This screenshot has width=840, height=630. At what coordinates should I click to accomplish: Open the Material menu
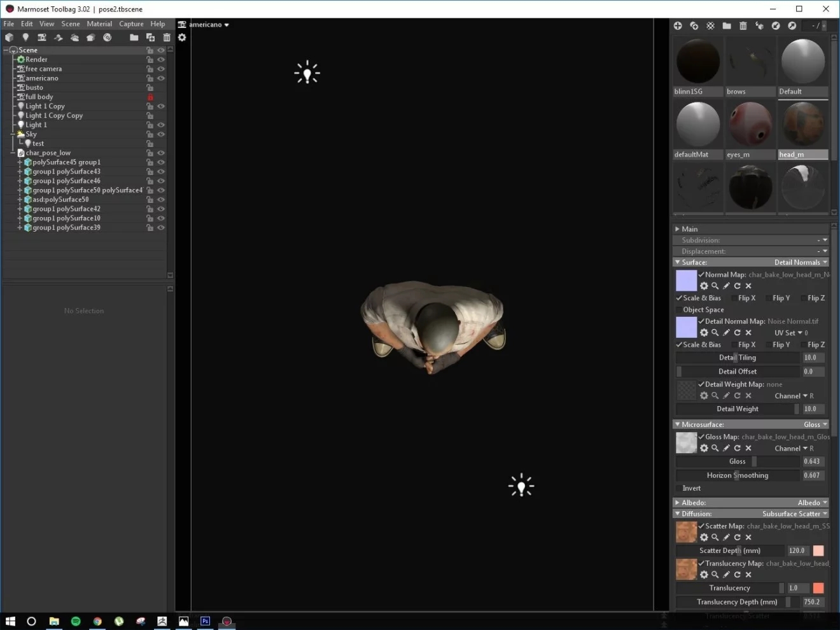99,24
